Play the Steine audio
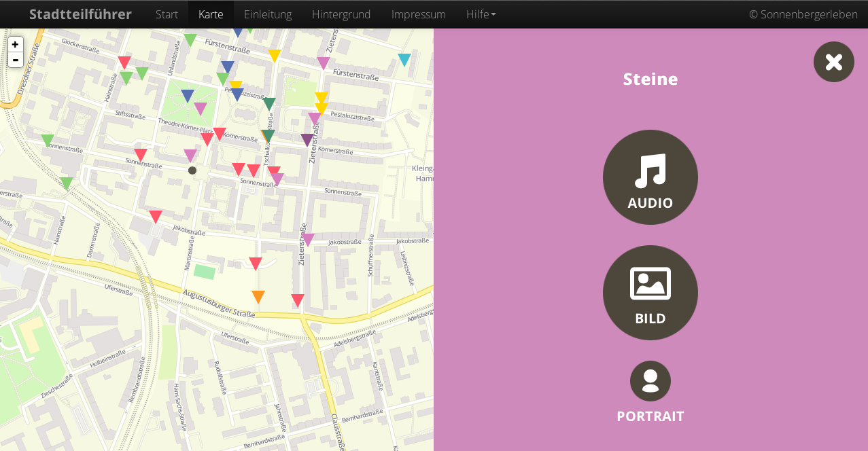 (x=650, y=177)
